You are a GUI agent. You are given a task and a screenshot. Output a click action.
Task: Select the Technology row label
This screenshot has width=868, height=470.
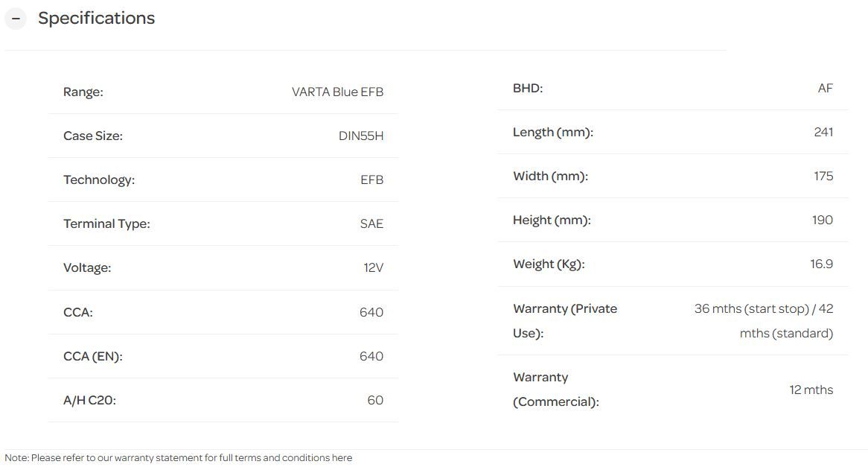point(99,180)
